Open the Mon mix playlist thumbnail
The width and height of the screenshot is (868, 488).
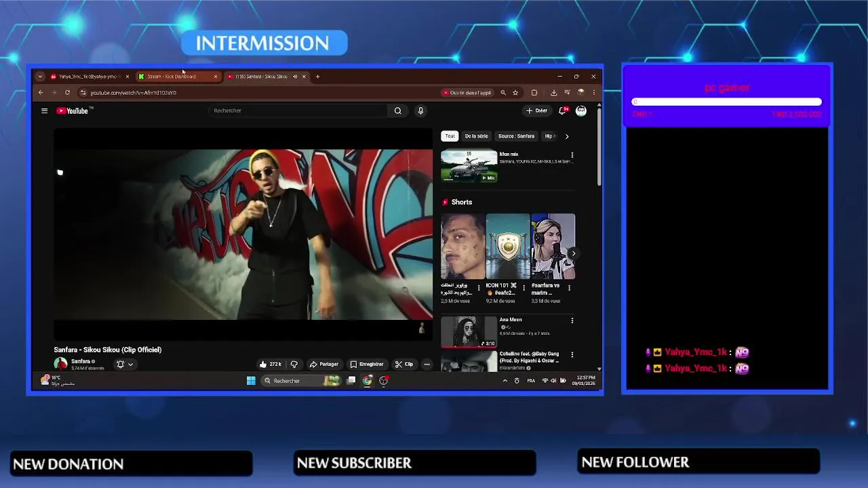[469, 166]
